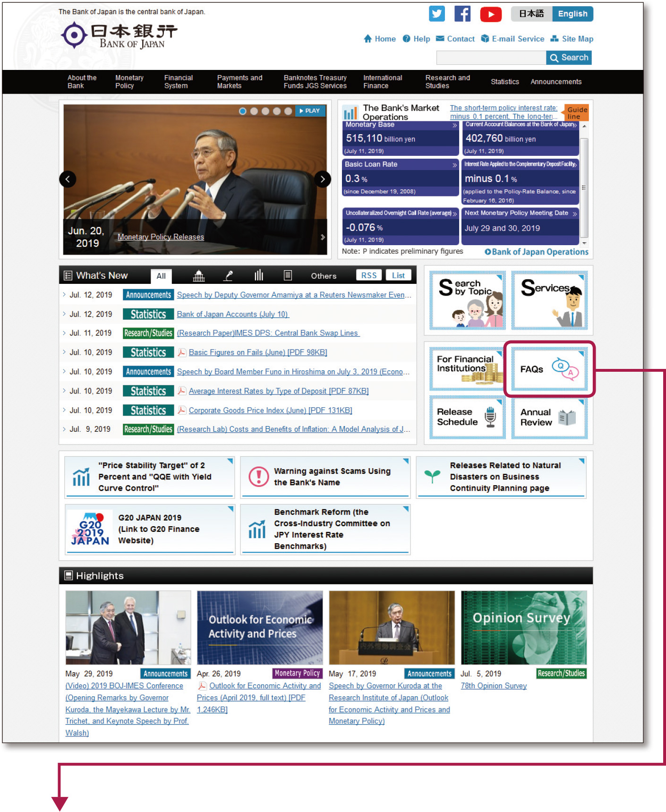Screen dimensions: 666x812
Task: Open Financial System menu
Action: tap(178, 82)
